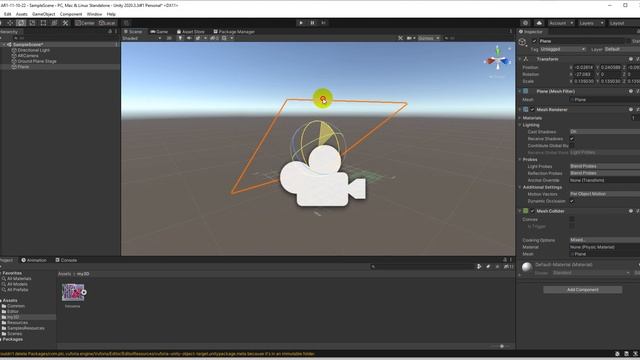Adjust the Project thumbnail size slider

coord(502,346)
